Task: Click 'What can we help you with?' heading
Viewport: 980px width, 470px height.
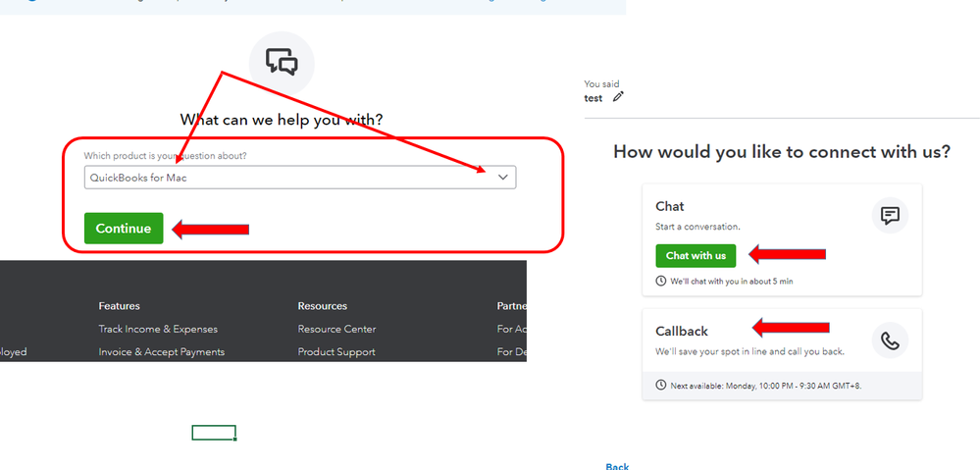Action: [x=282, y=120]
